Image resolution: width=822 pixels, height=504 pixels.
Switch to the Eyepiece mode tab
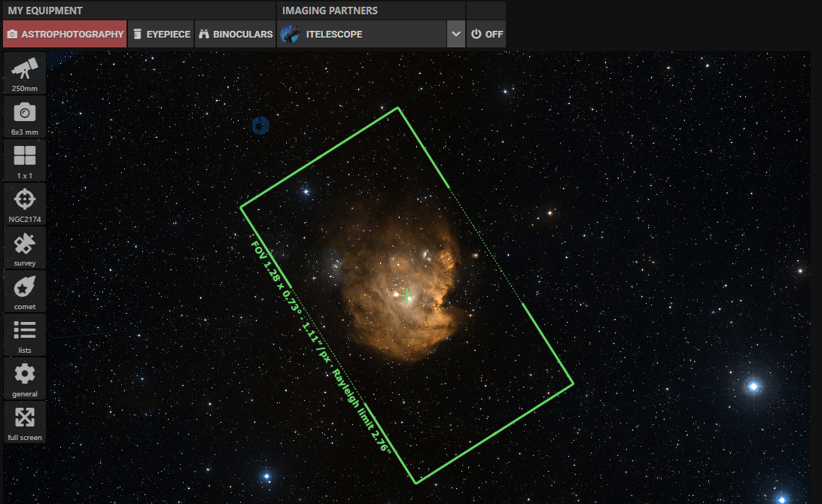pos(161,35)
